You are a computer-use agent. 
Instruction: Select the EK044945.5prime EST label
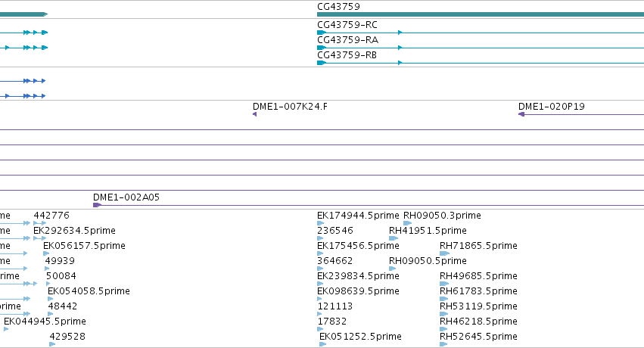click(x=45, y=322)
